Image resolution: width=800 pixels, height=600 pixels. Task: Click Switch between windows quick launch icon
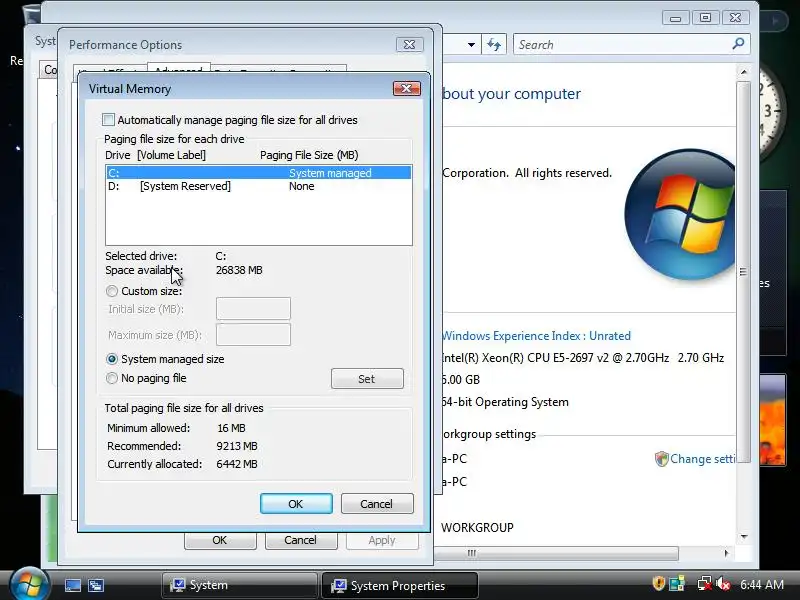(x=95, y=585)
